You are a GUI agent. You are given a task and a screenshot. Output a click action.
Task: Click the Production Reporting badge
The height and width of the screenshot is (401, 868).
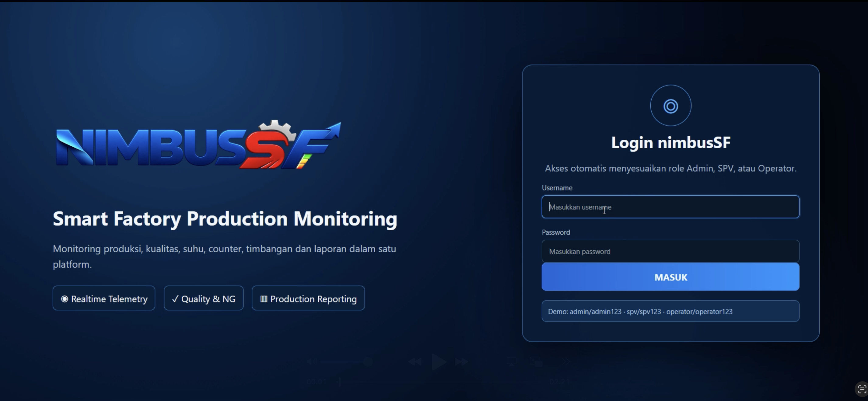click(308, 298)
